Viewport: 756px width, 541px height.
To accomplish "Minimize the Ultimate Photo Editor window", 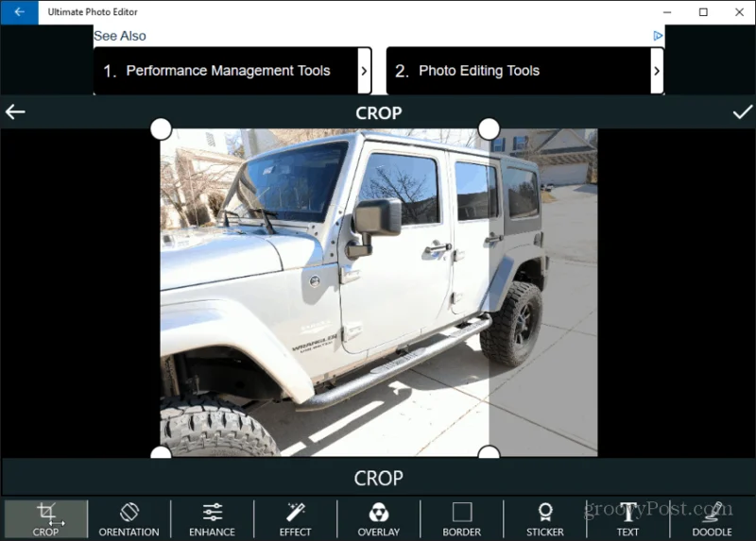I will [667, 12].
